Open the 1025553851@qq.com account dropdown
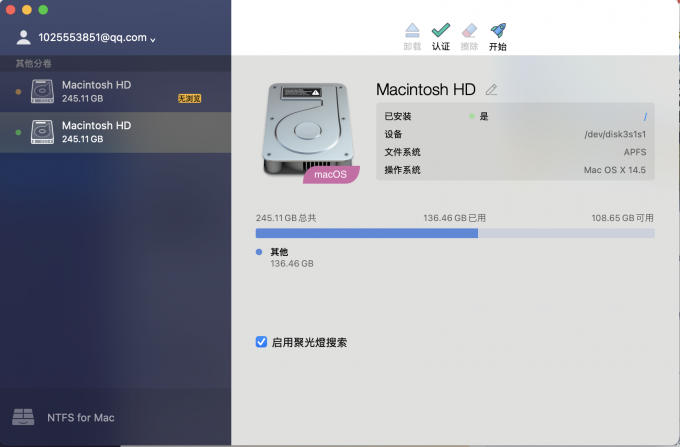This screenshot has width=680, height=447. [97, 38]
